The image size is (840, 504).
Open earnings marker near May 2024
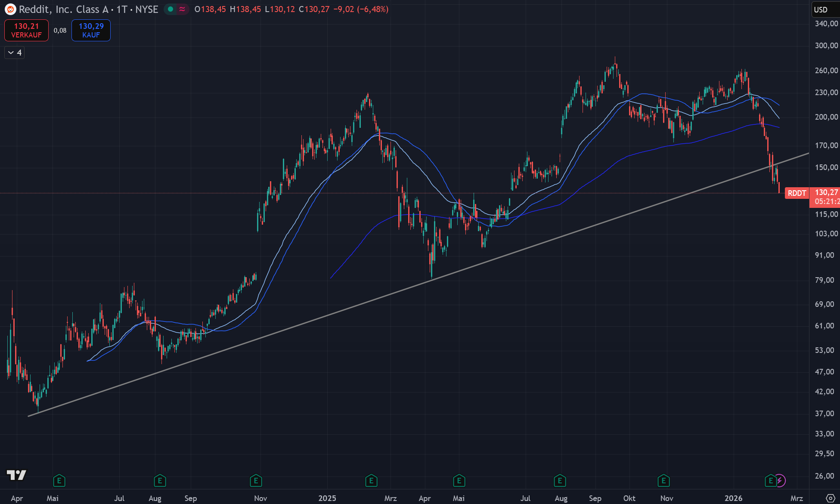coord(59,480)
